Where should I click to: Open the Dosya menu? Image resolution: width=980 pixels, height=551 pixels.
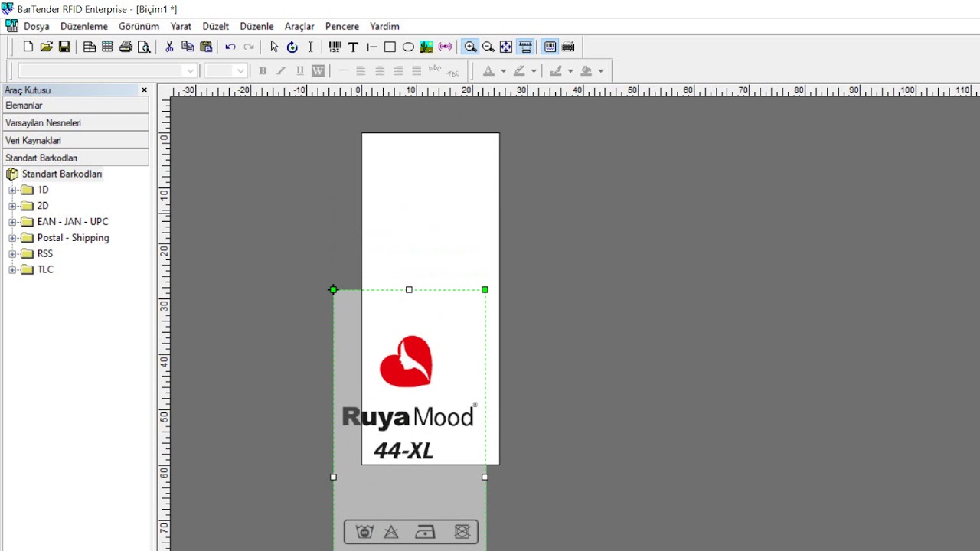pyautogui.click(x=36, y=26)
